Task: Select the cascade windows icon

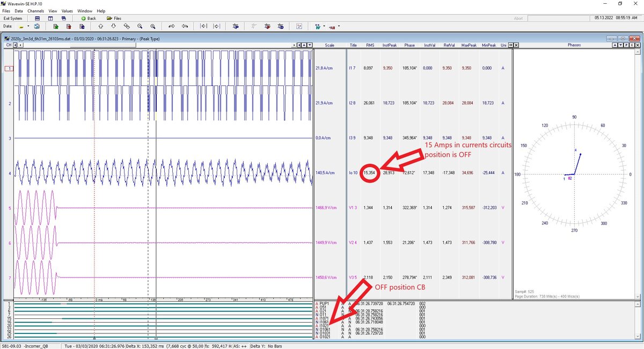Action: coord(64,18)
